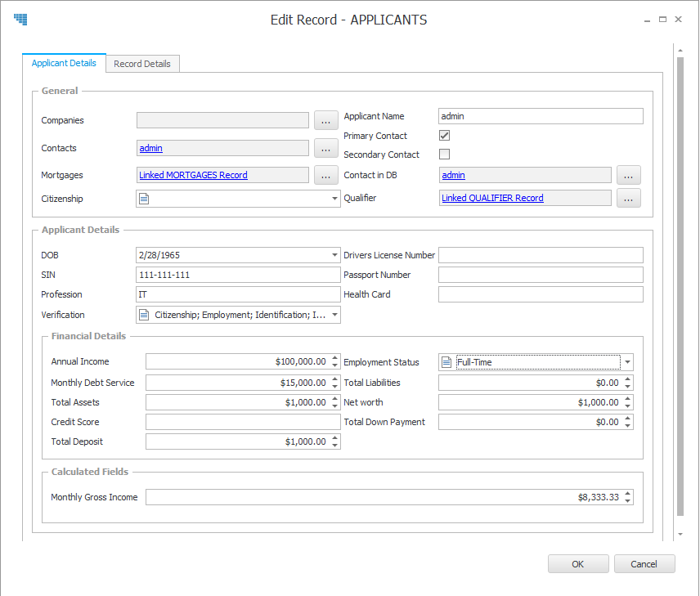Click the document icon in Verification field
The height and width of the screenshot is (596, 700).
pyautogui.click(x=144, y=315)
